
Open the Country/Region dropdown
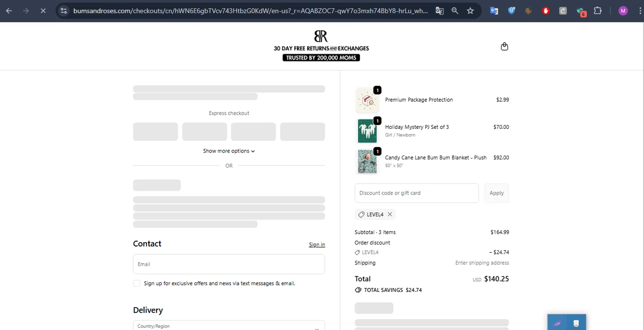(229, 325)
